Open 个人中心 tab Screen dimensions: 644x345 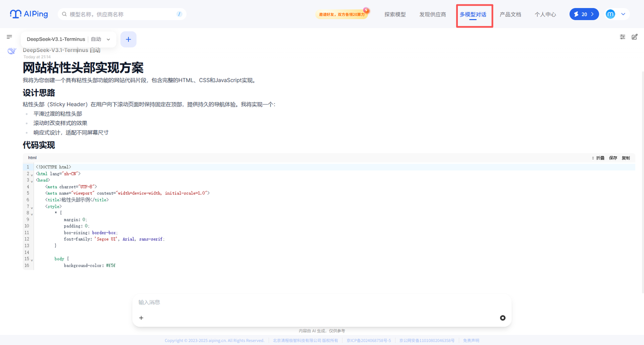click(x=545, y=15)
